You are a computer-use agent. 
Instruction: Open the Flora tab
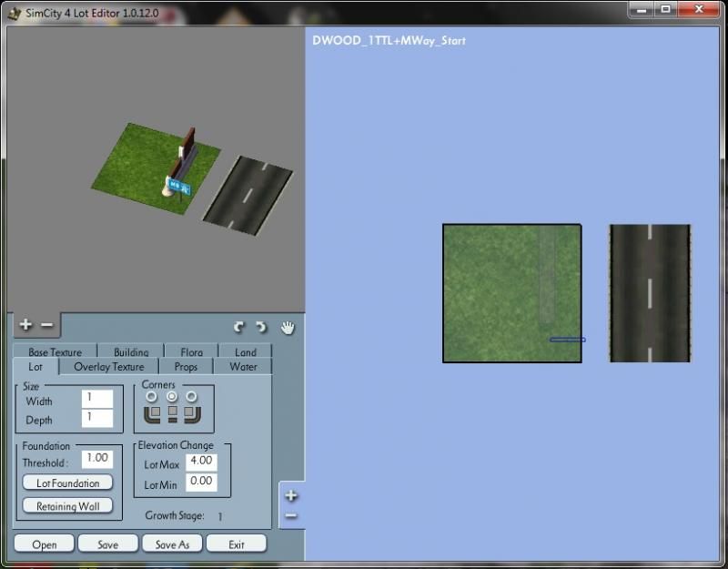pos(191,351)
